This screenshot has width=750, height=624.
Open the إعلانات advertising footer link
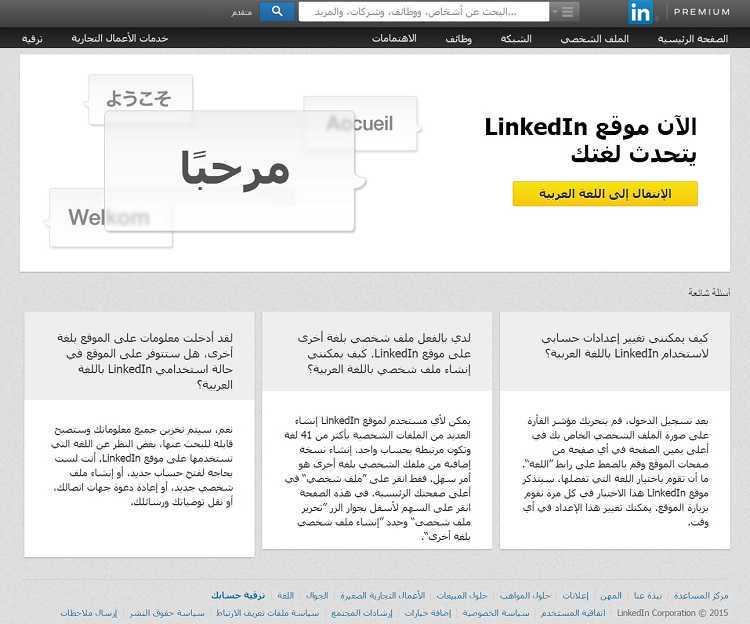tap(575, 596)
